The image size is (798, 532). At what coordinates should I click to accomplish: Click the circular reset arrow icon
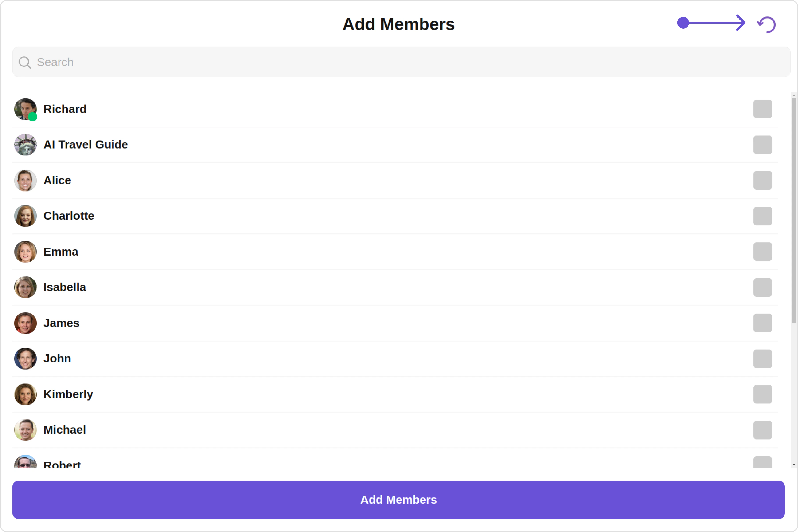pyautogui.click(x=767, y=24)
